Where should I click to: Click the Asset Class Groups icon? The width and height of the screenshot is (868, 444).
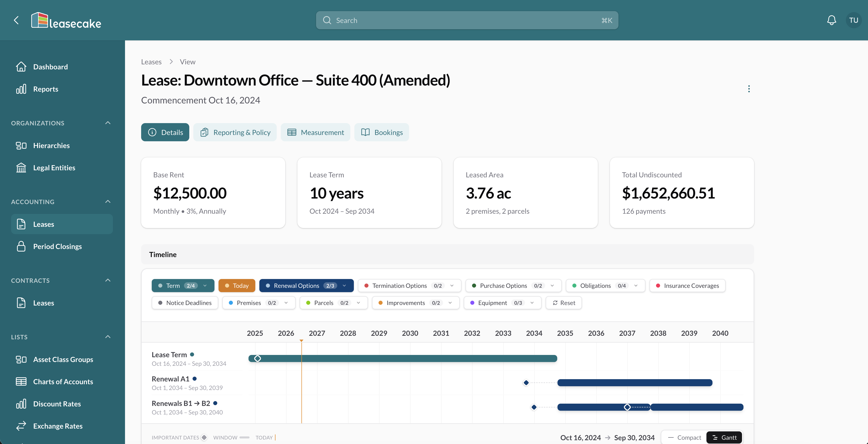point(21,359)
